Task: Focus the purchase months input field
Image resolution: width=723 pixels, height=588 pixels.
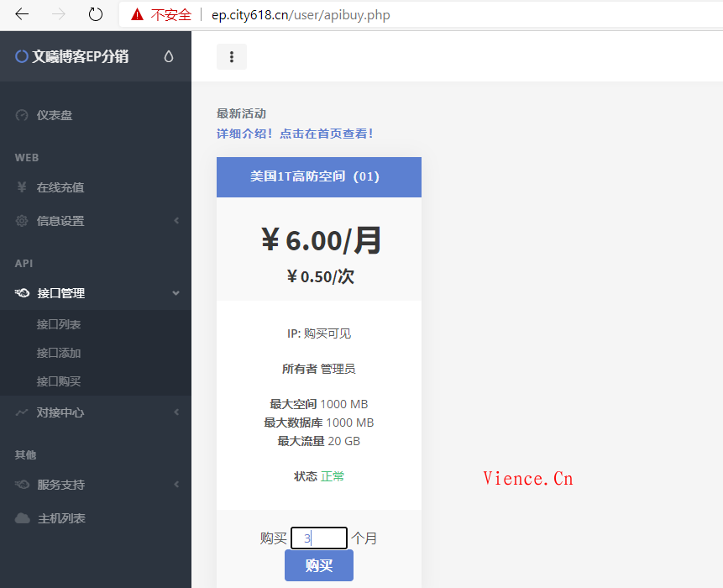Action: point(318,538)
